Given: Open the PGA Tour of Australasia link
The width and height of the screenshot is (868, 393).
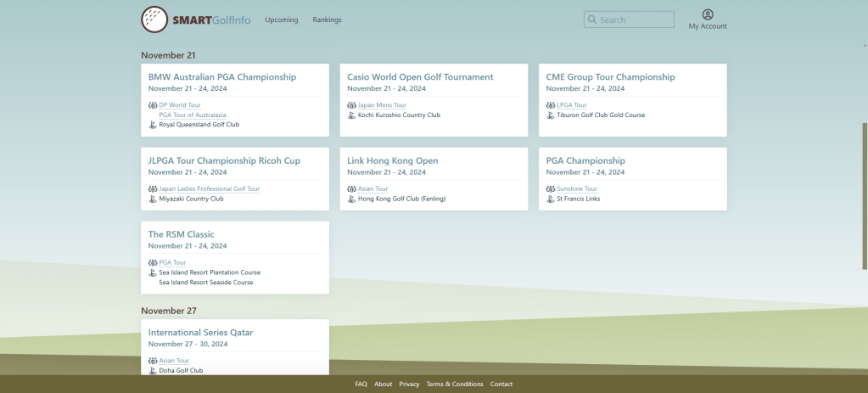Looking at the screenshot, I should (193, 115).
